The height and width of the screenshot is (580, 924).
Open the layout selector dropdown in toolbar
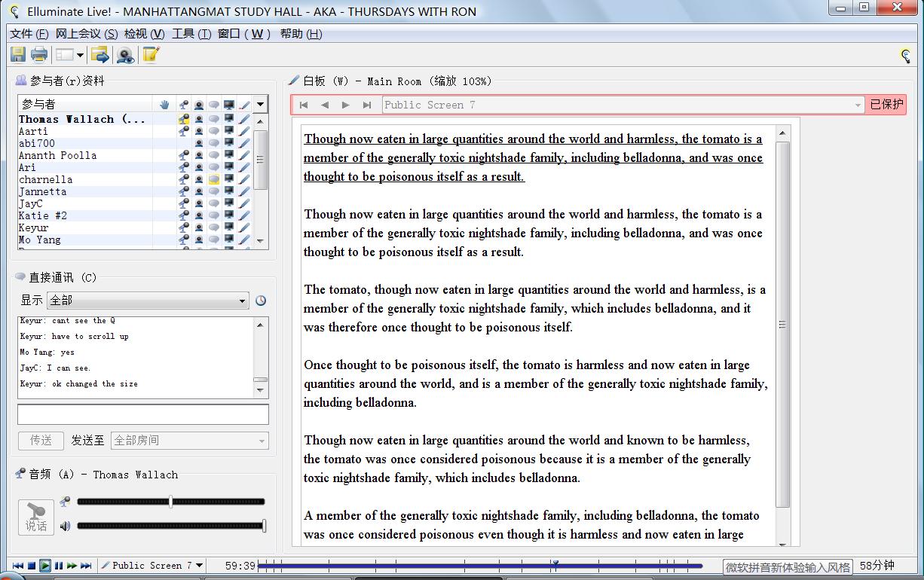coord(69,55)
